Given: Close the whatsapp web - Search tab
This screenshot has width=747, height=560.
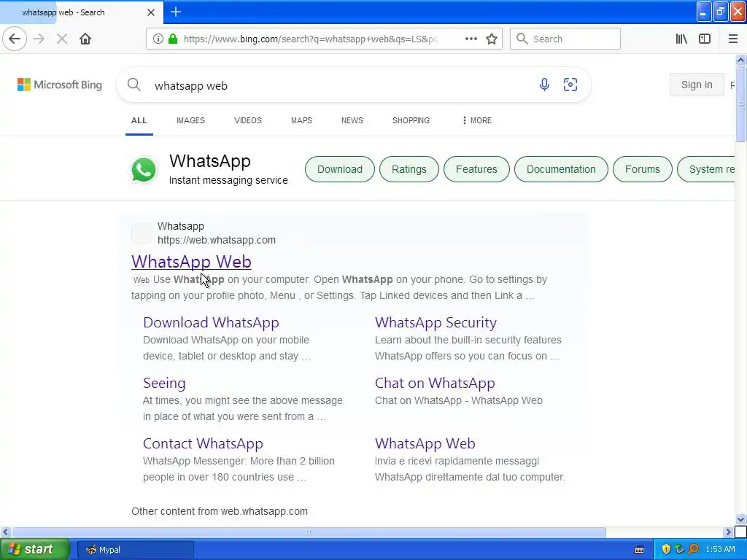Looking at the screenshot, I should [x=151, y=12].
